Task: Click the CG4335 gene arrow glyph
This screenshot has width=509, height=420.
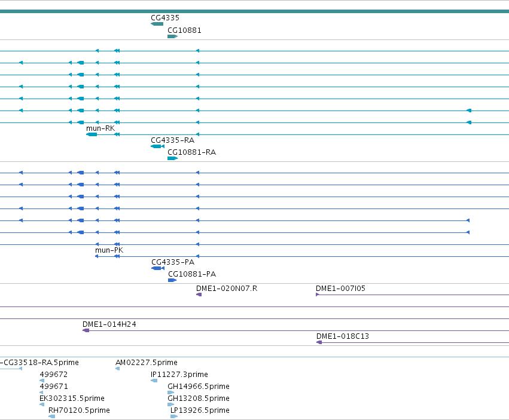Action: click(x=157, y=24)
